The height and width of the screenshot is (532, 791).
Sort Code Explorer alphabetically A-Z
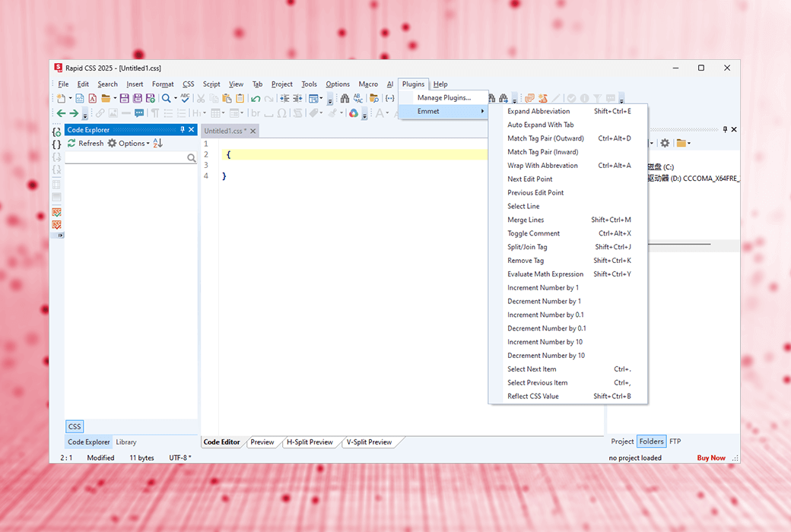tap(158, 143)
